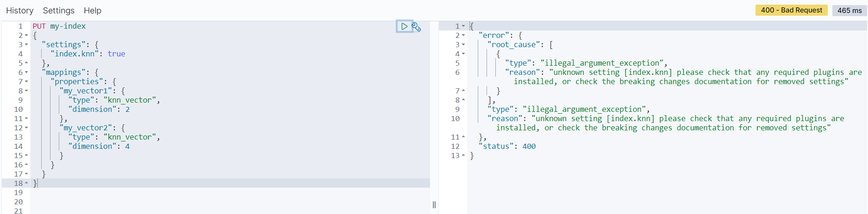
Task: Collapse the "root_cause" array in response line 3
Action: coord(463,45)
